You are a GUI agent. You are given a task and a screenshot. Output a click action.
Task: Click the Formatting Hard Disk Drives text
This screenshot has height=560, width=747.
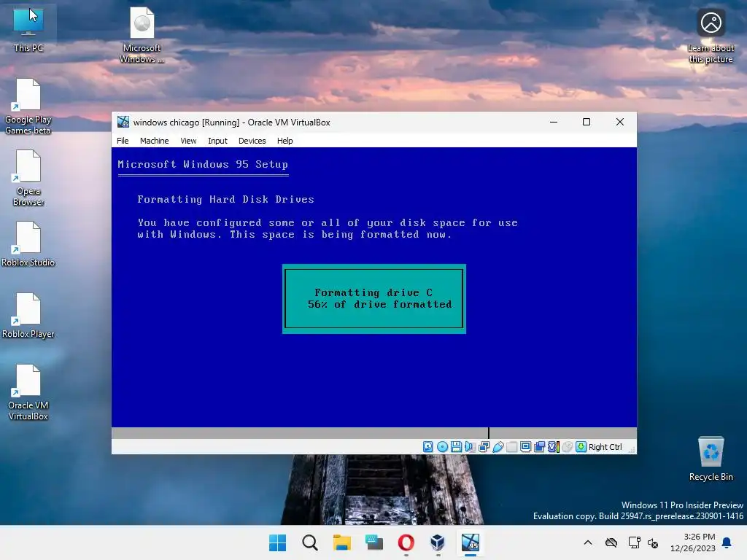click(226, 199)
